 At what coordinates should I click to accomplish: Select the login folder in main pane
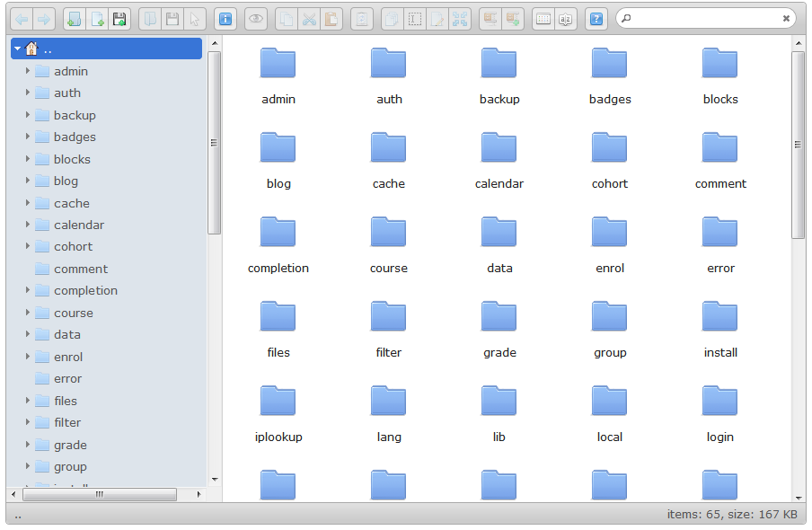720,412
